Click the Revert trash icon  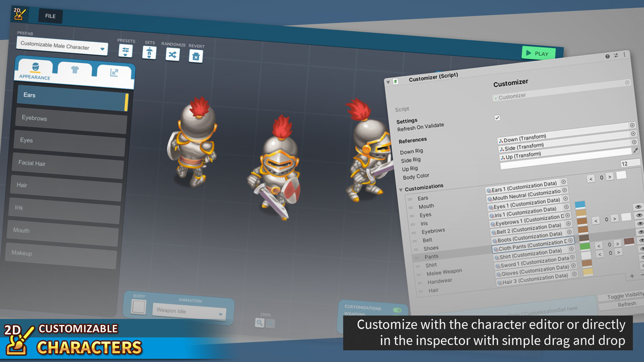pos(196,56)
